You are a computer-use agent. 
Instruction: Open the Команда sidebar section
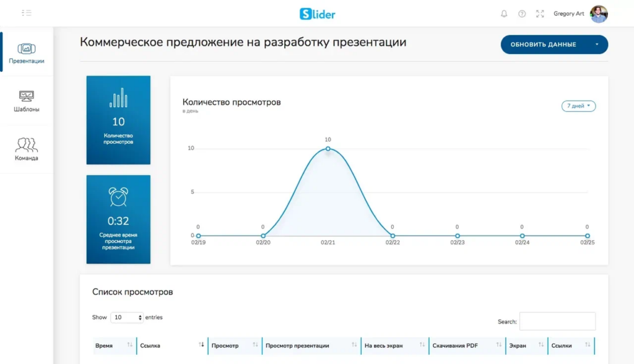pyautogui.click(x=27, y=149)
